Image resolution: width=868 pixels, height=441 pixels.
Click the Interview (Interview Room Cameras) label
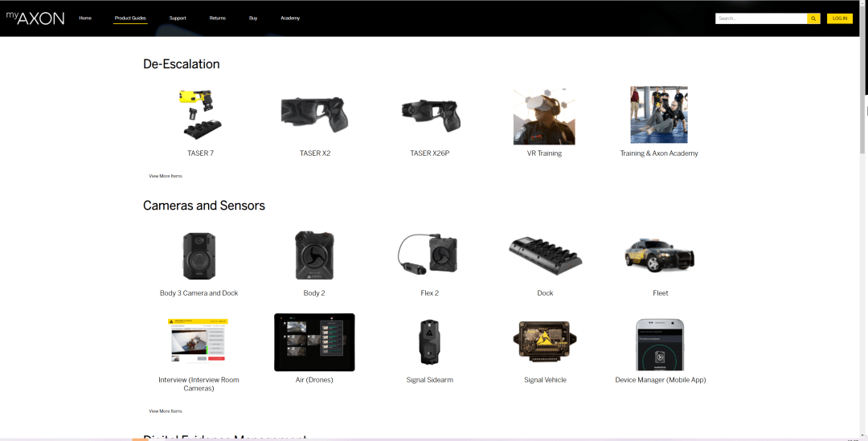pyautogui.click(x=199, y=384)
